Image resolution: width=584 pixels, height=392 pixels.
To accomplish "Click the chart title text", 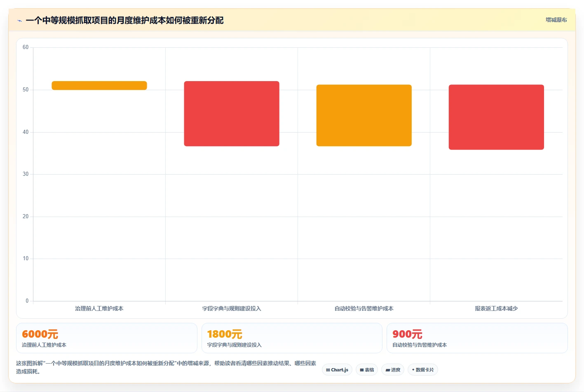I will [x=124, y=21].
